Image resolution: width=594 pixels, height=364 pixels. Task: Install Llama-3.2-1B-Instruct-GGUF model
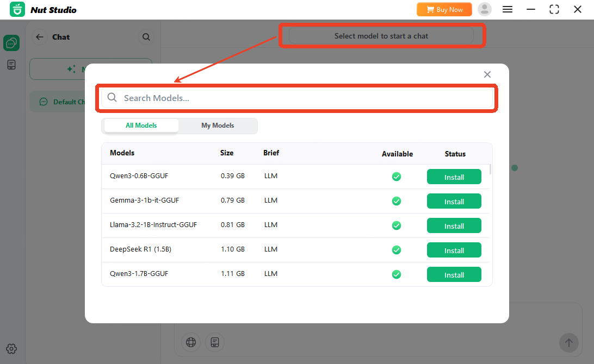(x=454, y=225)
